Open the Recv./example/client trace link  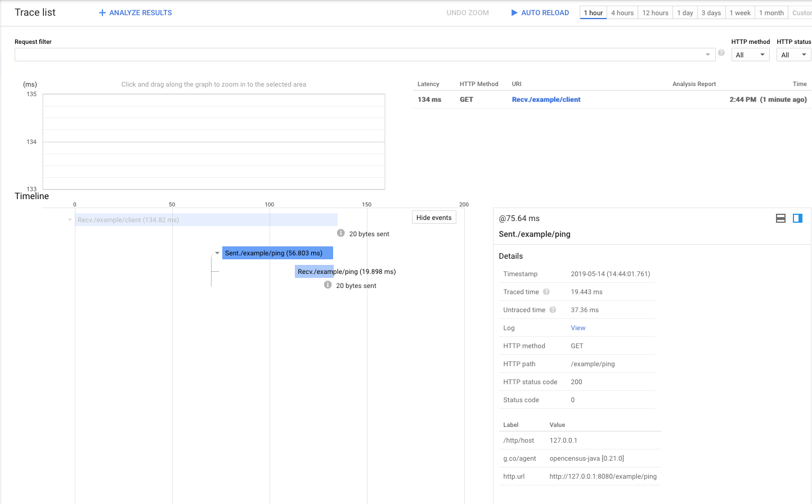point(546,100)
